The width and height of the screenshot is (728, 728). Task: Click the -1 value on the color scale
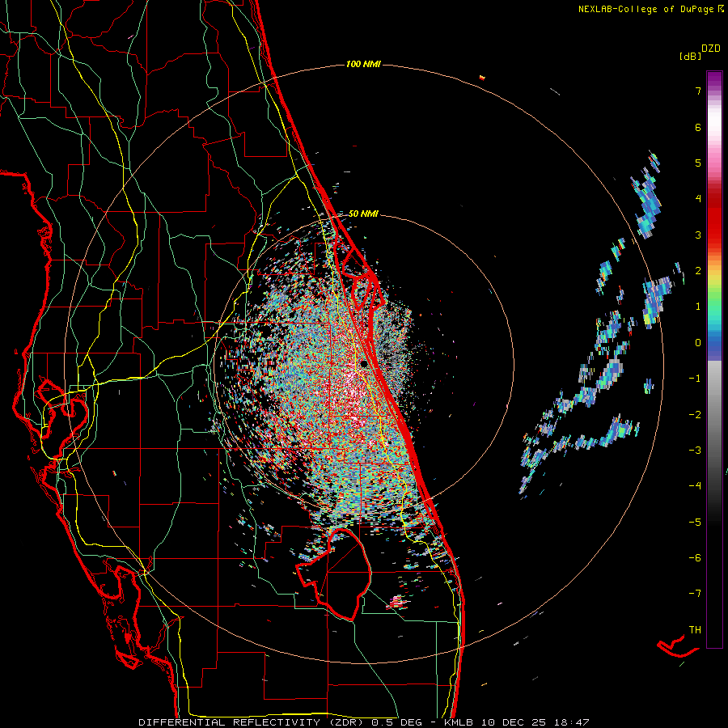pos(695,379)
